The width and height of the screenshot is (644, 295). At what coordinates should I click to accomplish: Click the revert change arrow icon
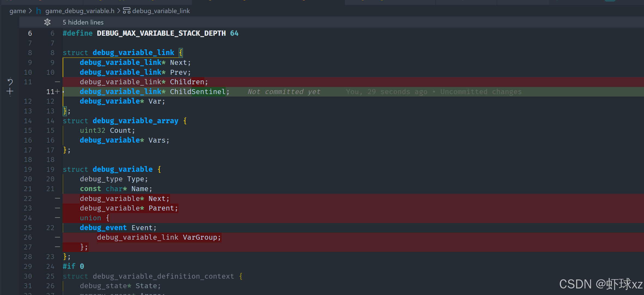[x=10, y=82]
